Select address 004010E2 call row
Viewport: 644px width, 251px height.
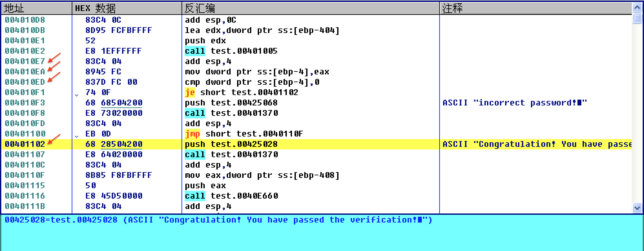pyautogui.click(x=25, y=51)
